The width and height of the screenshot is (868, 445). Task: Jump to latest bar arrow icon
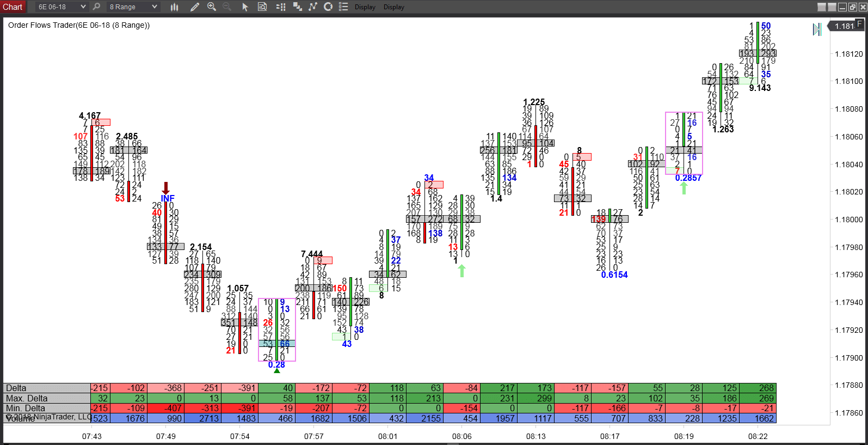tap(817, 29)
